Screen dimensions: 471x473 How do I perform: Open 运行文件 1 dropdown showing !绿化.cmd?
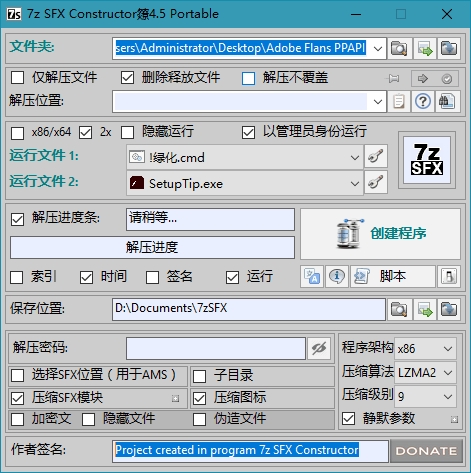[x=245, y=157]
